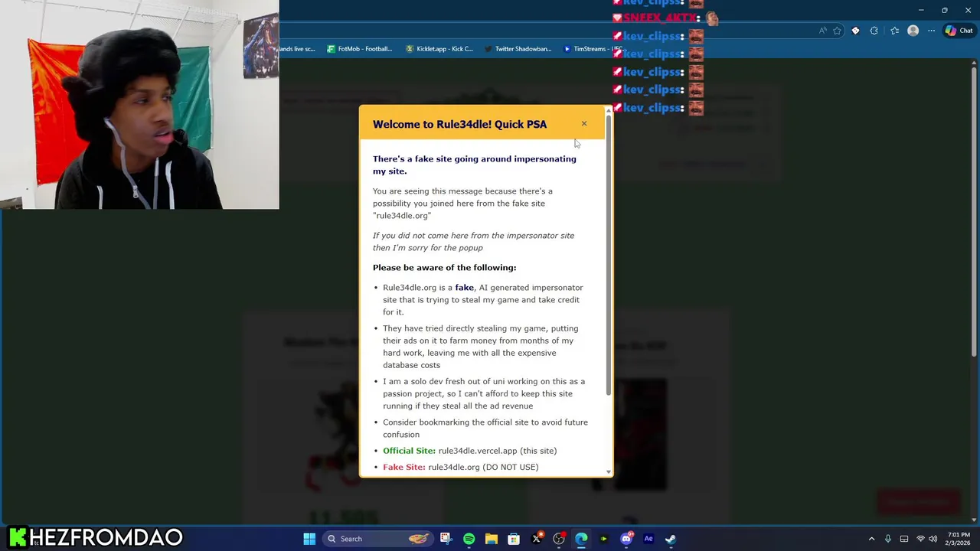Viewport: 980px width, 551px height.
Task: Click the popup's vertical scrollbar
Action: click(x=609, y=256)
